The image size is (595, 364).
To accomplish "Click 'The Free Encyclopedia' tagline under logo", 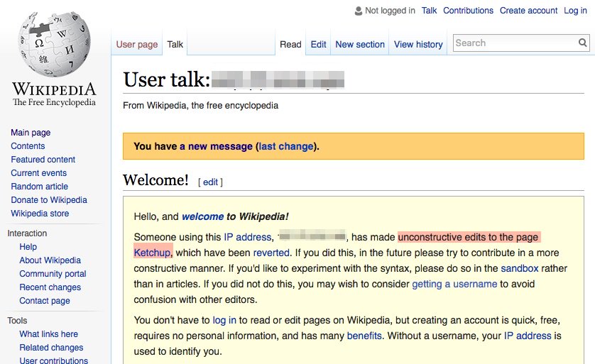I will [x=54, y=102].
